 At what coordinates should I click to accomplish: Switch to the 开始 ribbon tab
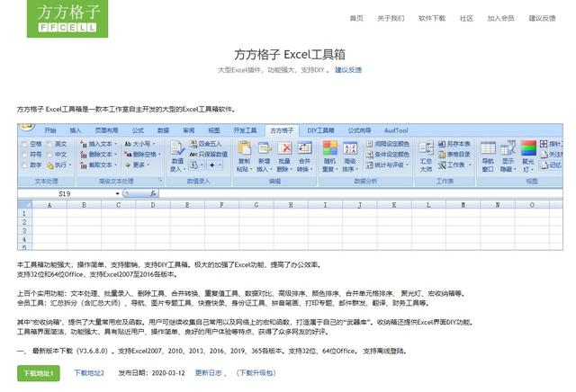pyautogui.click(x=50, y=130)
